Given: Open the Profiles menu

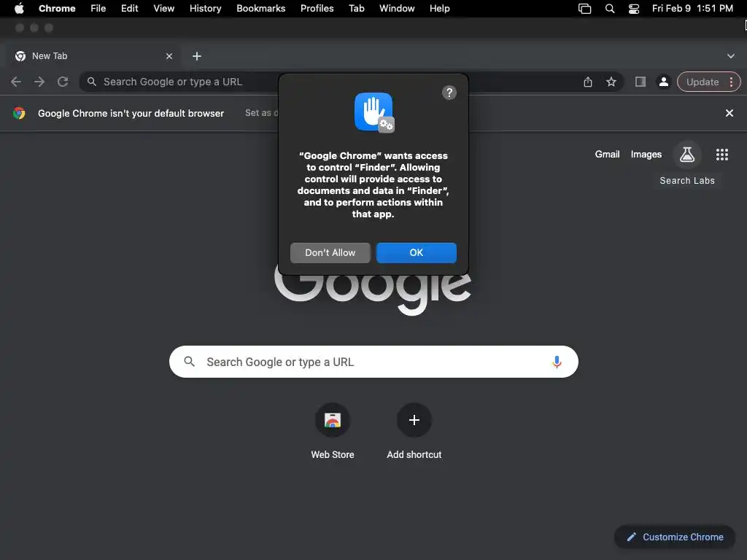Looking at the screenshot, I should [317, 8].
